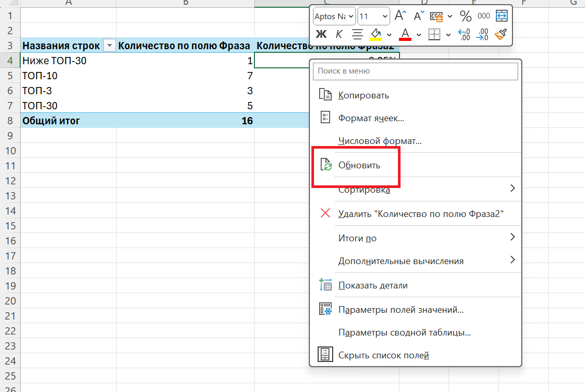
Task: Click the borders icon in mini toolbar
Action: pyautogui.click(x=434, y=34)
